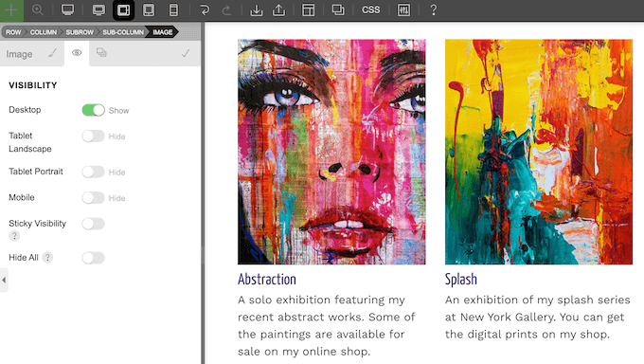Open the layout templates icon
Viewport: 644px width, 364px height.
click(x=308, y=9)
